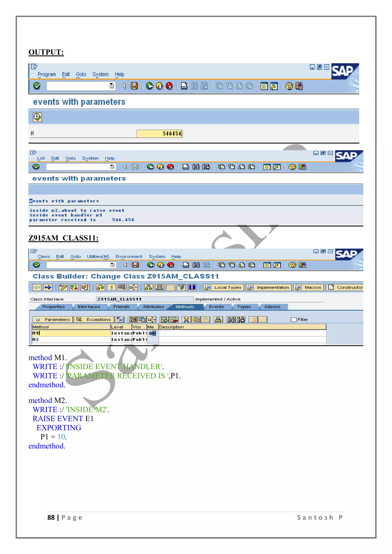Select the M2 method row

point(179,339)
